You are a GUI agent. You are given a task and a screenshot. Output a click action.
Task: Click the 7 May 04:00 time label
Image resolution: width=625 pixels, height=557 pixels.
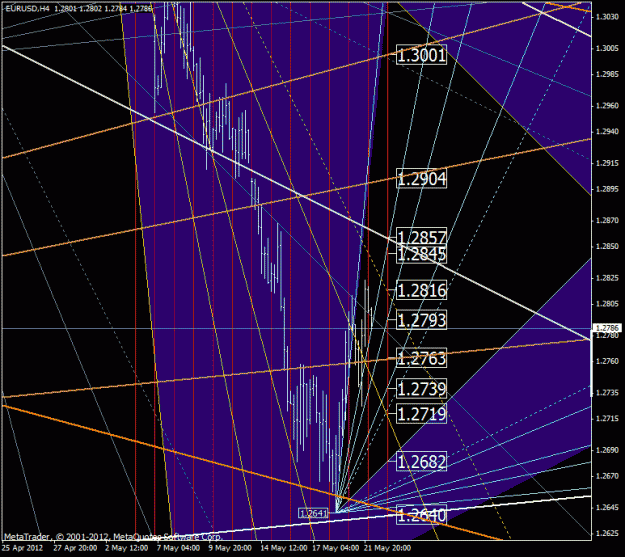click(178, 548)
